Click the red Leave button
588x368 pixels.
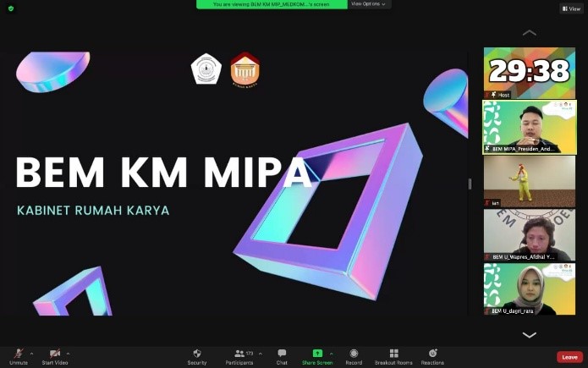click(569, 357)
